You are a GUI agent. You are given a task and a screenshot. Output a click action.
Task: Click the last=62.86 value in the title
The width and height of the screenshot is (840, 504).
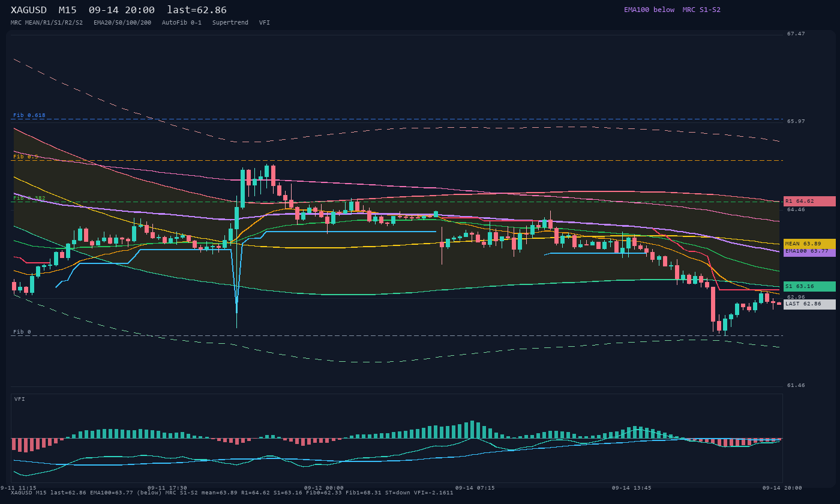point(197,10)
